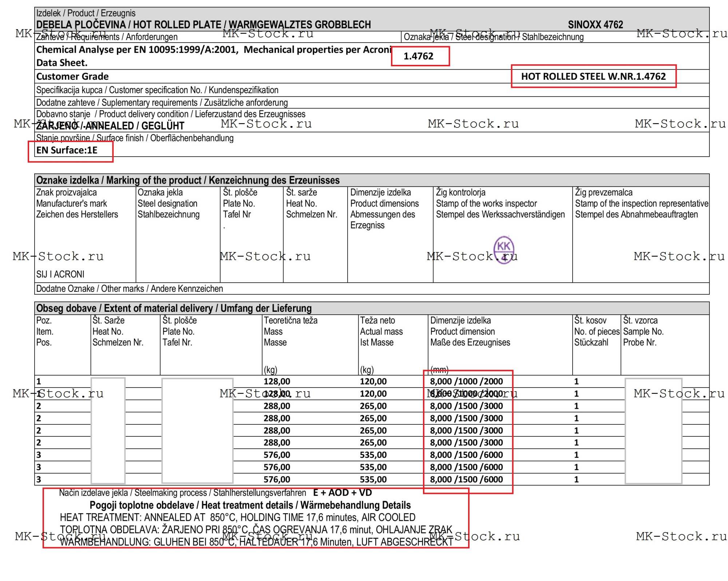Select the HOT ROLLED PLATE product title line

[x=203, y=25]
